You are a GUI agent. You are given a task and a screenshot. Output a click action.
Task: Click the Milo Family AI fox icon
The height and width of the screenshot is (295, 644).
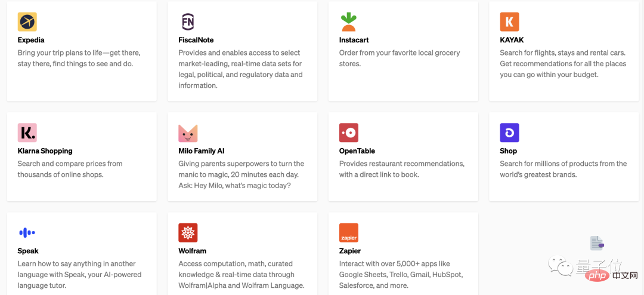coord(188,133)
